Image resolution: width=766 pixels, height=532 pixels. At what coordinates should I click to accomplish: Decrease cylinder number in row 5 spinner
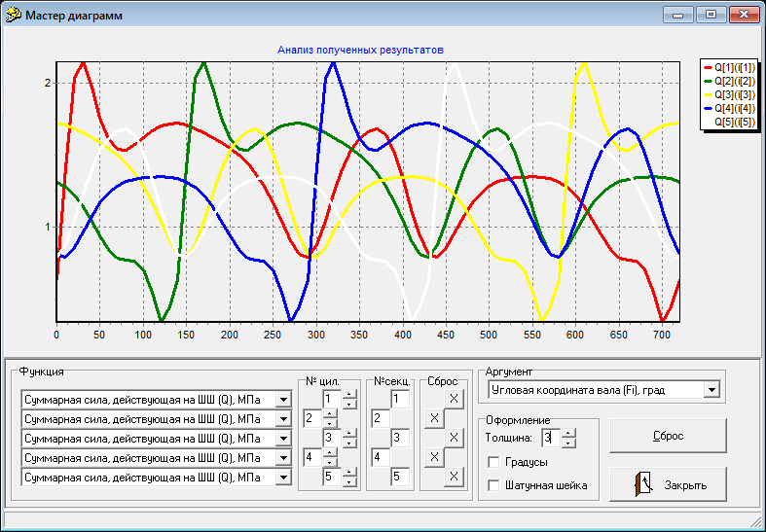349,482
